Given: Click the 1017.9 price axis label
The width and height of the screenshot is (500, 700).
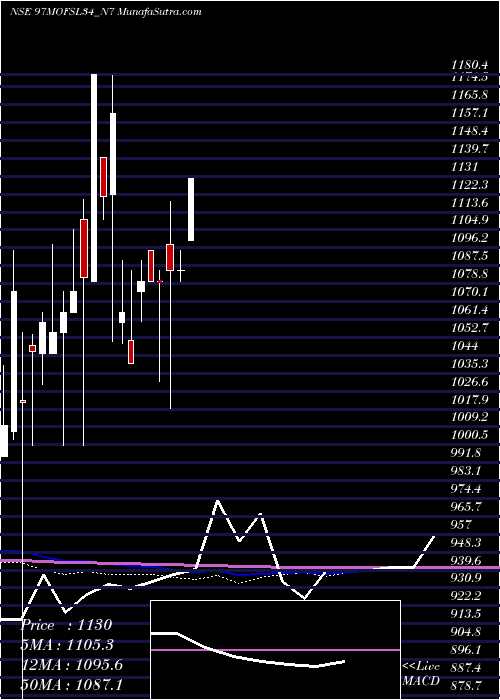Looking at the screenshot, I should (x=469, y=400).
